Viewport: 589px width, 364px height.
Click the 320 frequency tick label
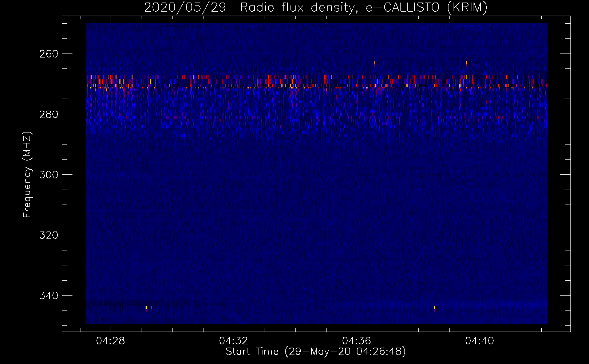point(48,235)
